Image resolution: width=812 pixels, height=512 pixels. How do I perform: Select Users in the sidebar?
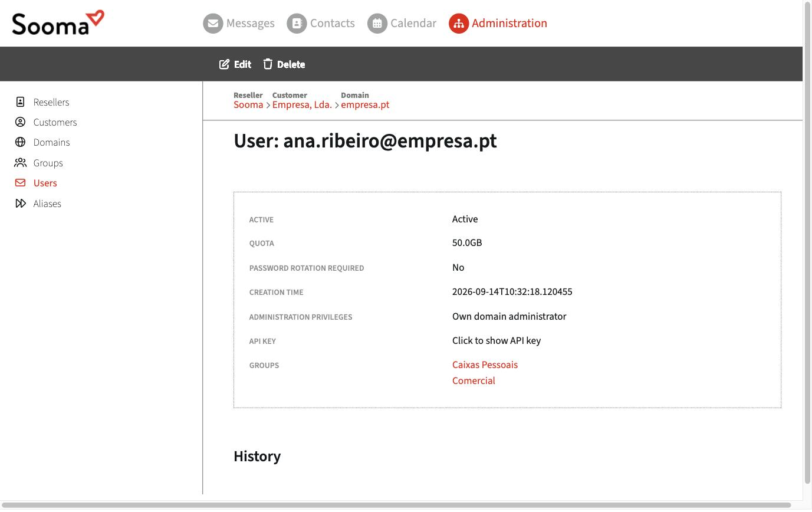pos(45,183)
